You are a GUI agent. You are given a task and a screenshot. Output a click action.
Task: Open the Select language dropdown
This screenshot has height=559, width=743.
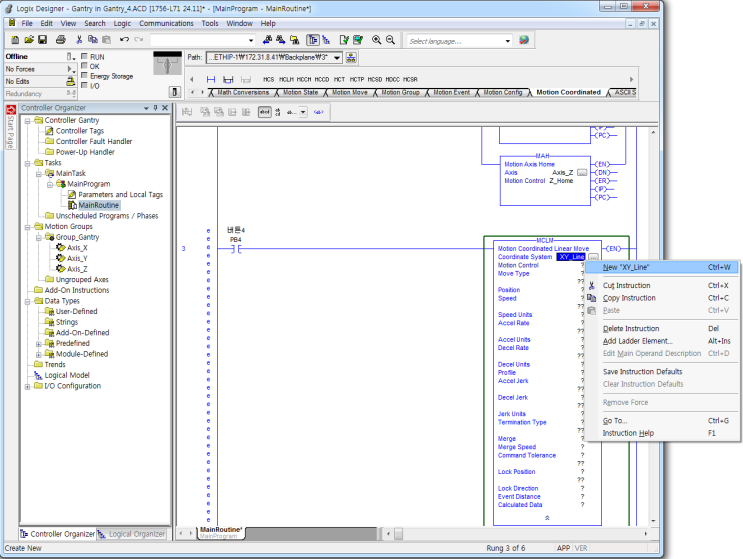point(507,41)
